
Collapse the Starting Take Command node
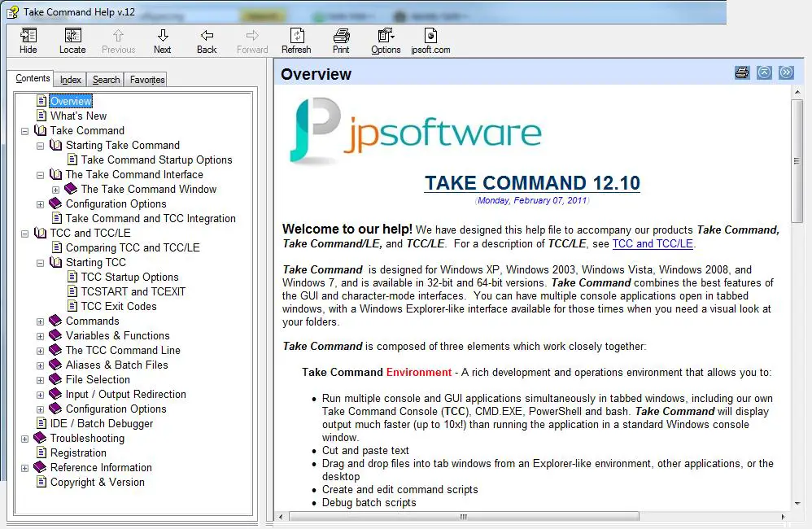click(40, 146)
